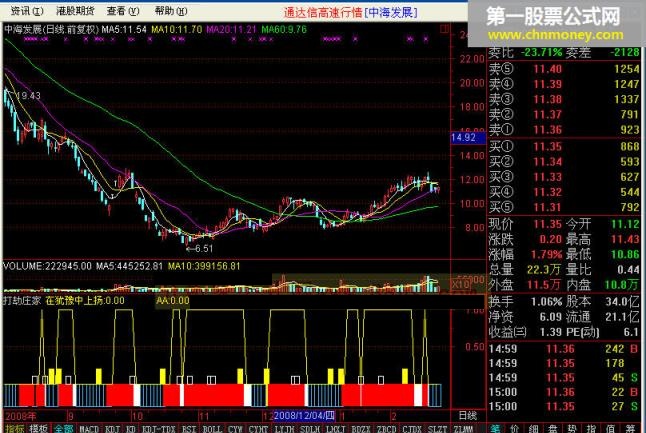This screenshot has height=433, width=646.
Task: Click the AA:0.00 indicator value
Action: [x=173, y=301]
